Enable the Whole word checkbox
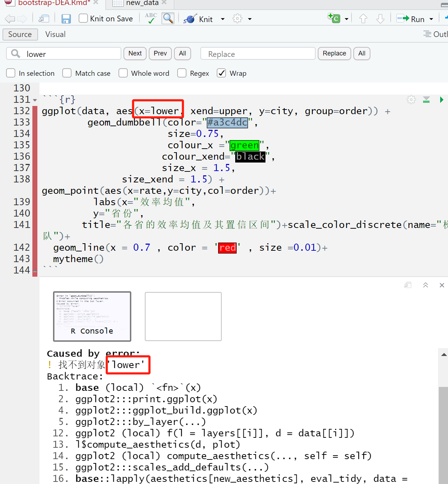 123,73
